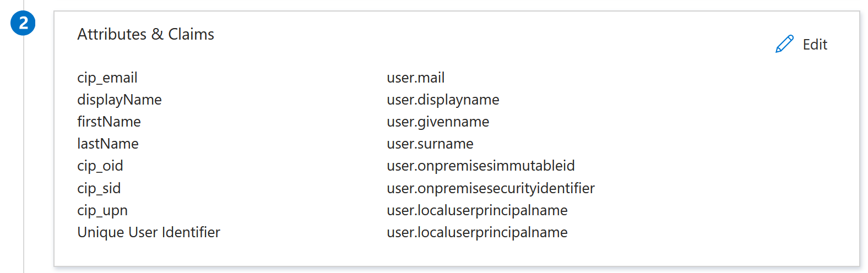Screen dimensions: 868x273
Task: Click the user.mail value
Action: pos(416,78)
